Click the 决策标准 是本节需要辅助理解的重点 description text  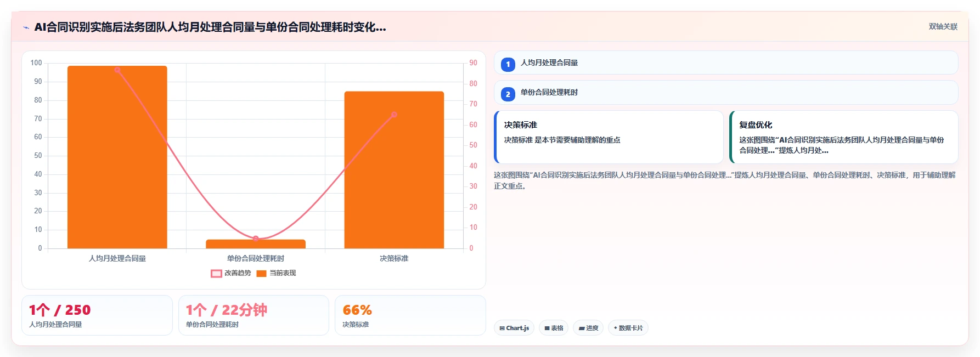pyautogui.click(x=562, y=140)
